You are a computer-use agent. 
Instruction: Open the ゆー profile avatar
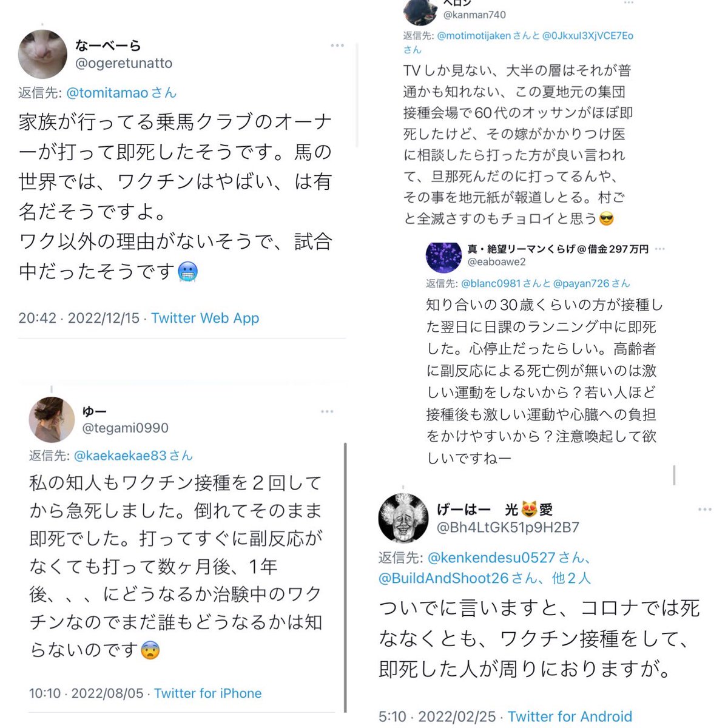(52, 419)
